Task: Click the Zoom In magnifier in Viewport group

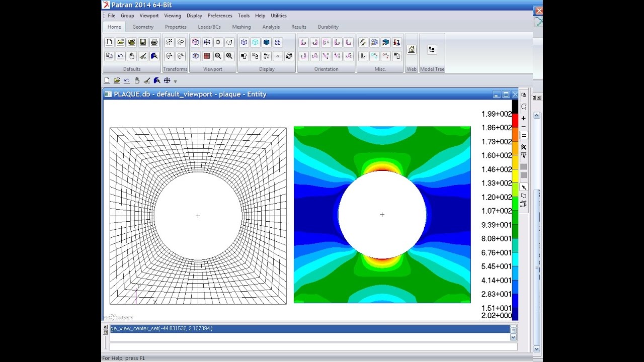Action: [229, 56]
